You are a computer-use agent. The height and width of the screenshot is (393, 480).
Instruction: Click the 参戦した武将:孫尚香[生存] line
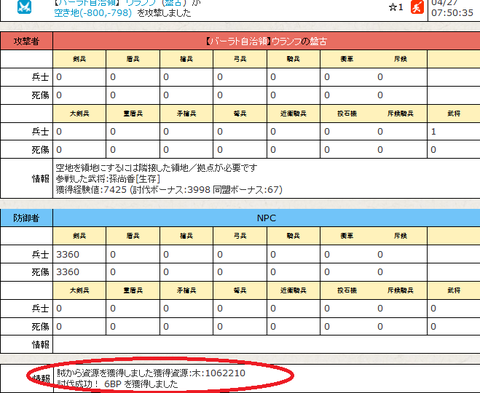108,179
